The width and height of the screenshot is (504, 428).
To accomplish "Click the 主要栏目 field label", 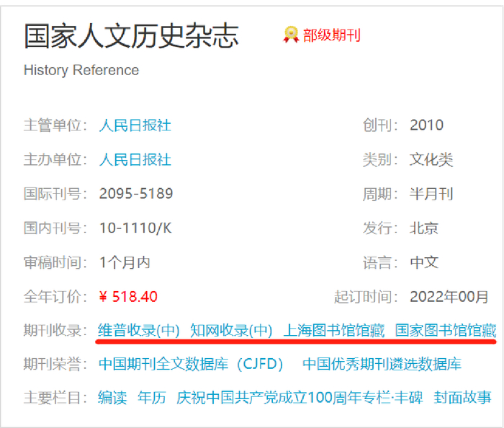I will click(x=55, y=398).
